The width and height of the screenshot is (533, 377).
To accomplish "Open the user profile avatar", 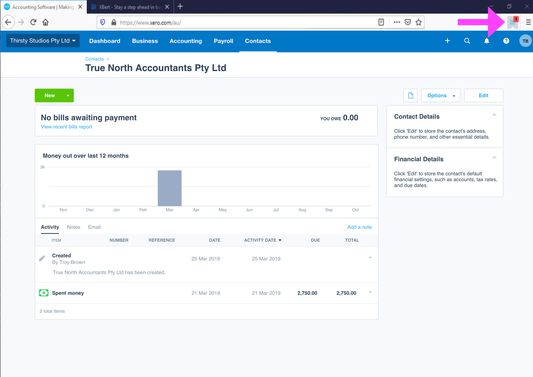I will [x=525, y=41].
